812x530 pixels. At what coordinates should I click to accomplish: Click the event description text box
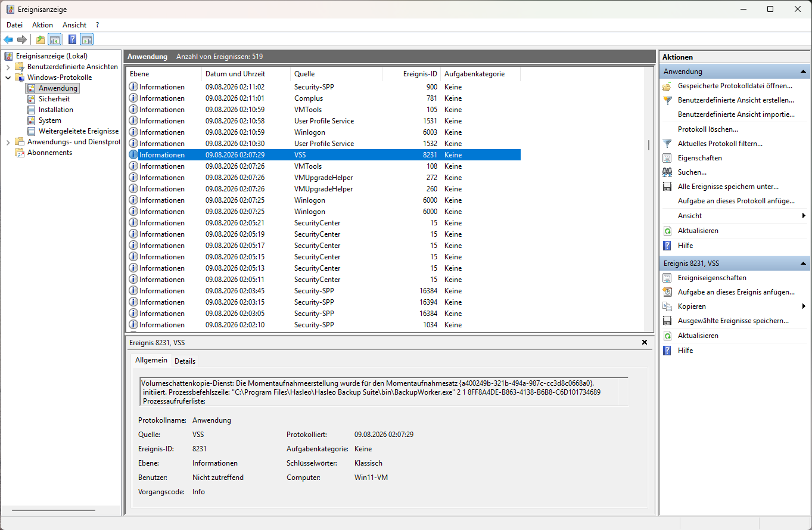(x=384, y=392)
